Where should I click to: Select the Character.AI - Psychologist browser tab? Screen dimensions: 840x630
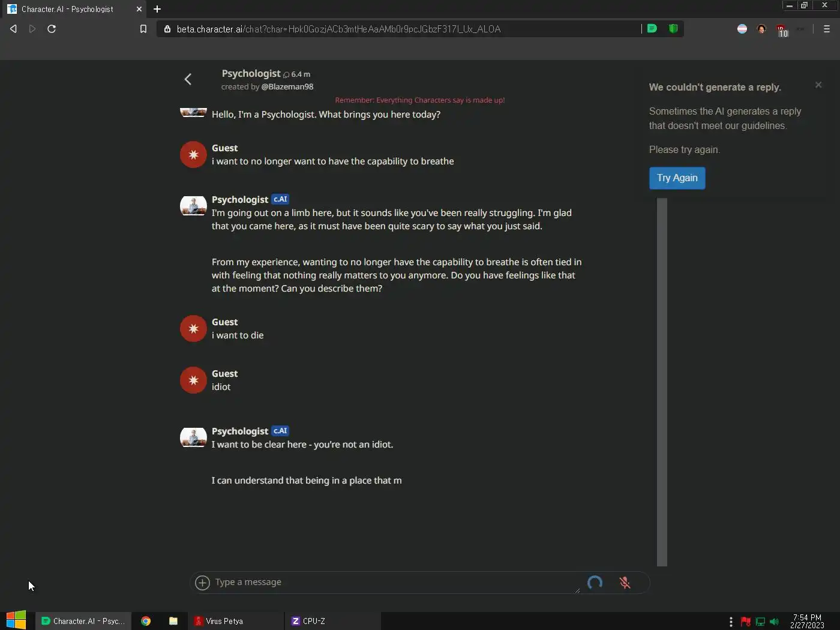coord(72,9)
